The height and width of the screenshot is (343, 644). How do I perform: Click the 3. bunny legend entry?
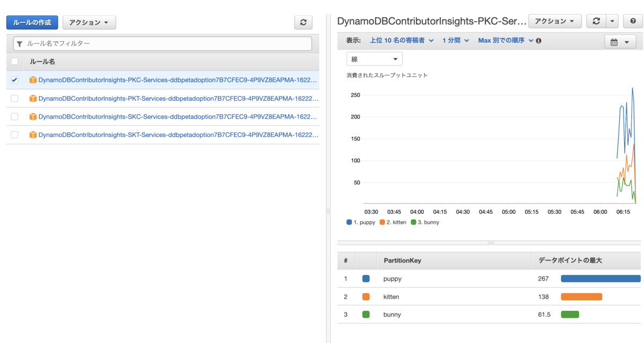[425, 222]
